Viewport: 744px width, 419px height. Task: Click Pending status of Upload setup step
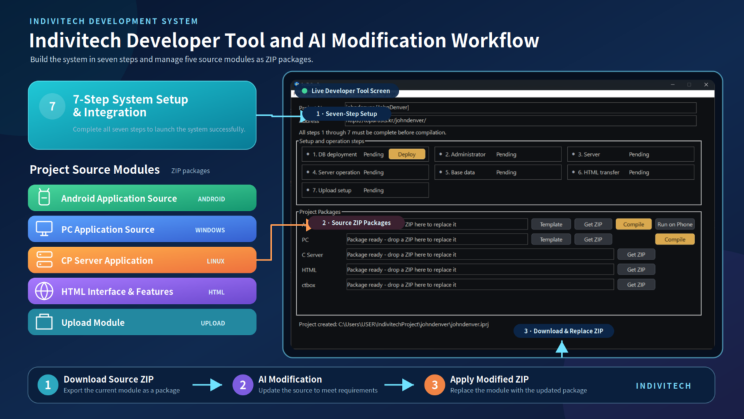373,190
